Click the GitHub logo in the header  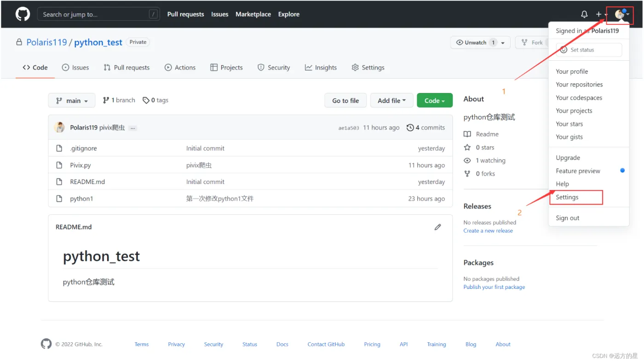coord(23,14)
